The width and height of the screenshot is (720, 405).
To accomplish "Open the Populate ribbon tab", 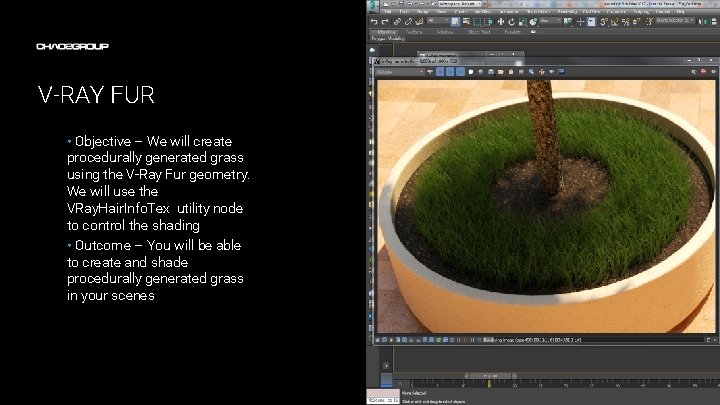I will point(513,32).
